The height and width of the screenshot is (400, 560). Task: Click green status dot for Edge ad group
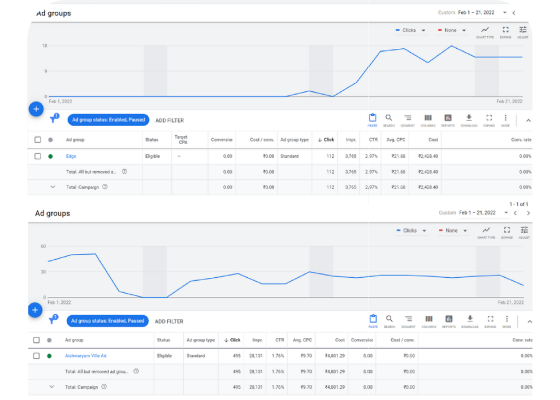(x=50, y=156)
